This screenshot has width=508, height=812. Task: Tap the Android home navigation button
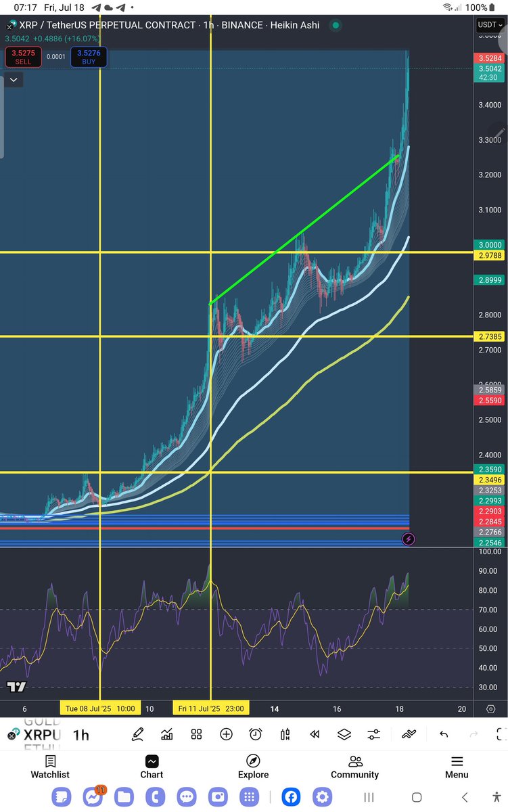point(417,797)
